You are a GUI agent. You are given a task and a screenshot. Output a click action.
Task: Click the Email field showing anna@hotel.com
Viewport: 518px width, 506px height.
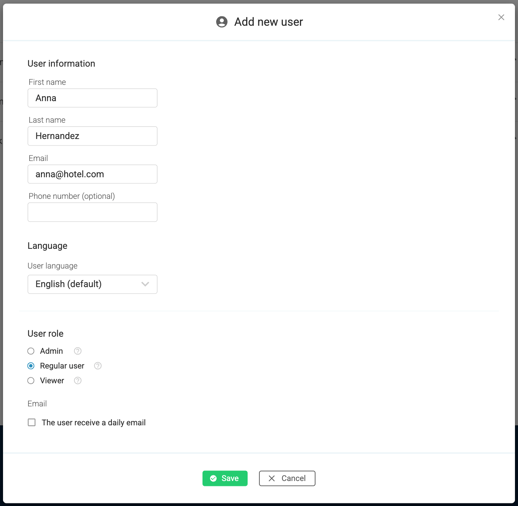click(92, 174)
